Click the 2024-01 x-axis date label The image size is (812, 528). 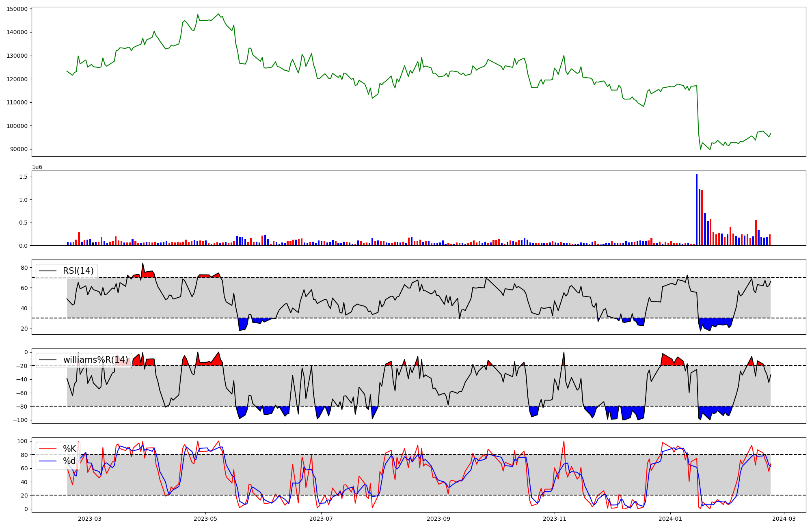click(x=670, y=518)
